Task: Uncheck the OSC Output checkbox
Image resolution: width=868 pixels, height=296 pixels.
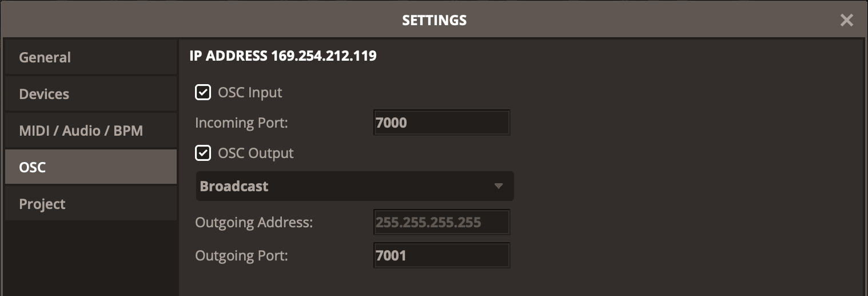Action: (203, 153)
